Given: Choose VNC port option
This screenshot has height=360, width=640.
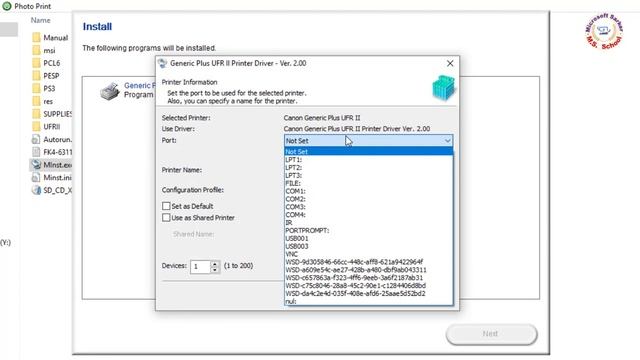Looking at the screenshot, I should point(369,254).
